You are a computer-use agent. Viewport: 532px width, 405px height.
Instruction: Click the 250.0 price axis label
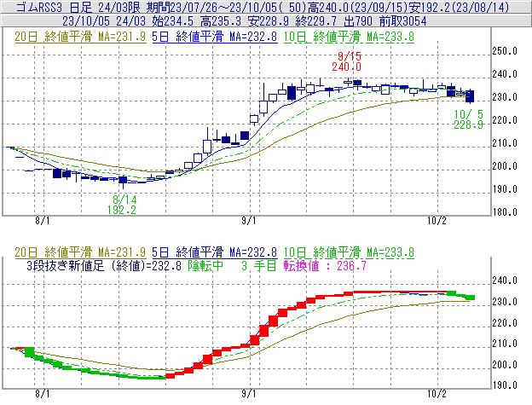coord(505,51)
